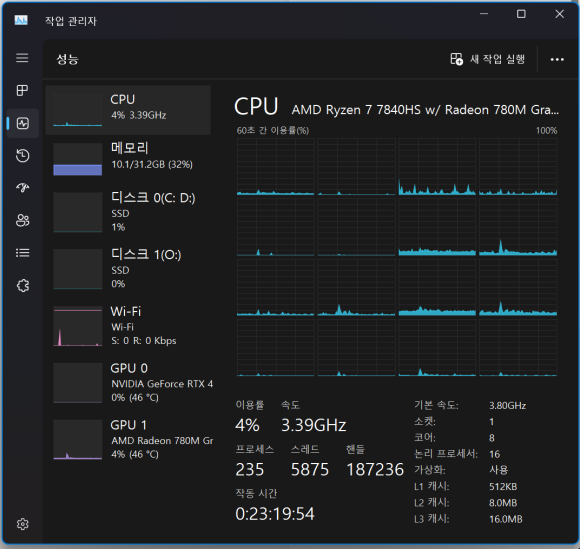This screenshot has width=580, height=549.
Task: Click the process count 235
Action: click(x=250, y=469)
